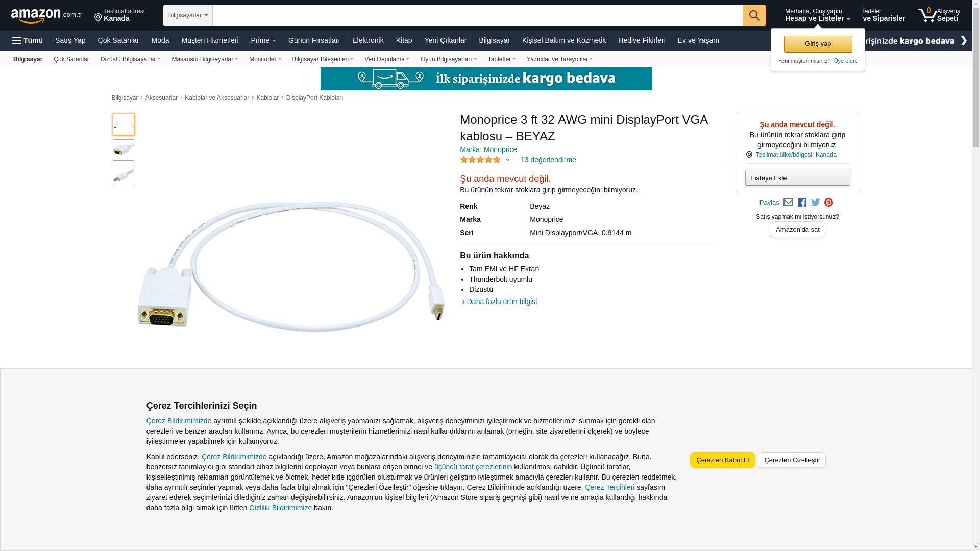Screen dimensions: 980x551
Task: Open the Tümü hamburger menu
Action: coord(28,40)
